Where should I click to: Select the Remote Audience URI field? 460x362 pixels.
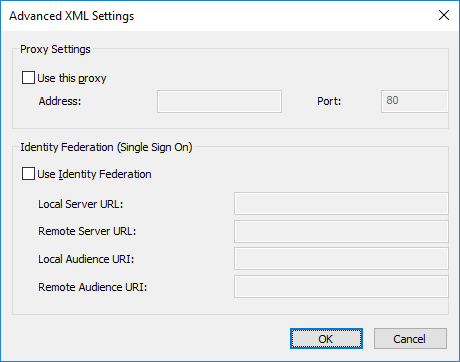(341, 287)
